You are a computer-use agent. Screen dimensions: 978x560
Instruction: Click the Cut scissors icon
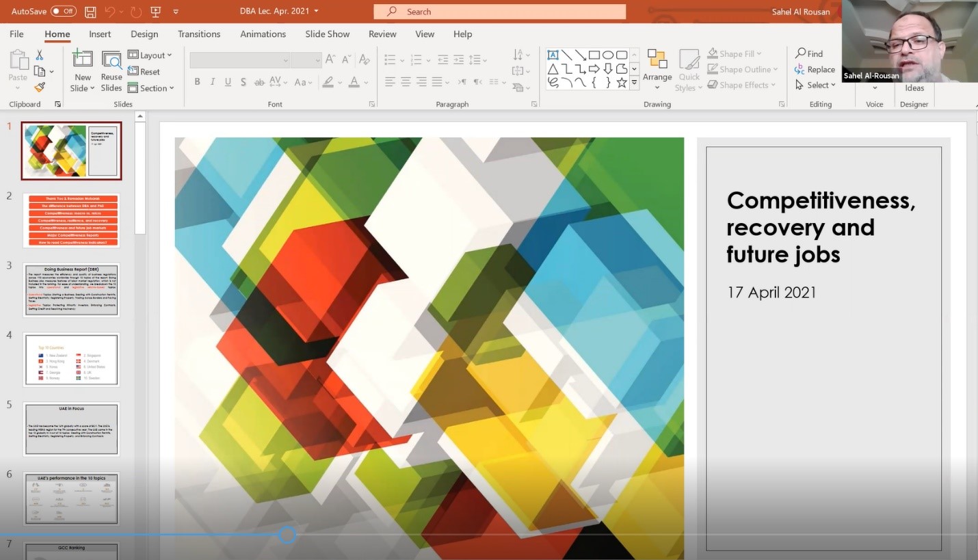(x=40, y=55)
